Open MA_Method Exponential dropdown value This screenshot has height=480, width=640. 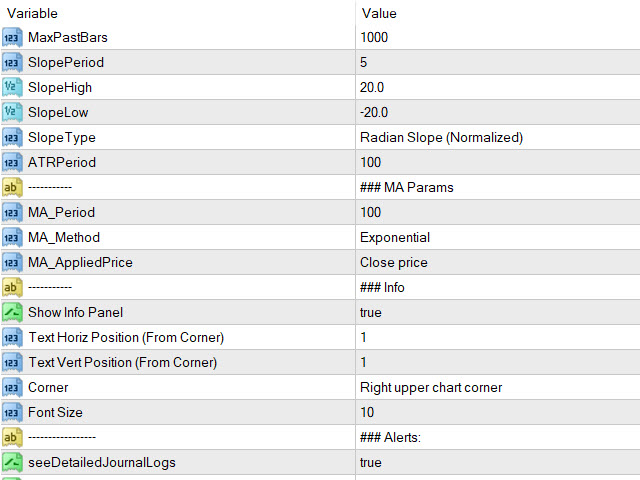395,238
